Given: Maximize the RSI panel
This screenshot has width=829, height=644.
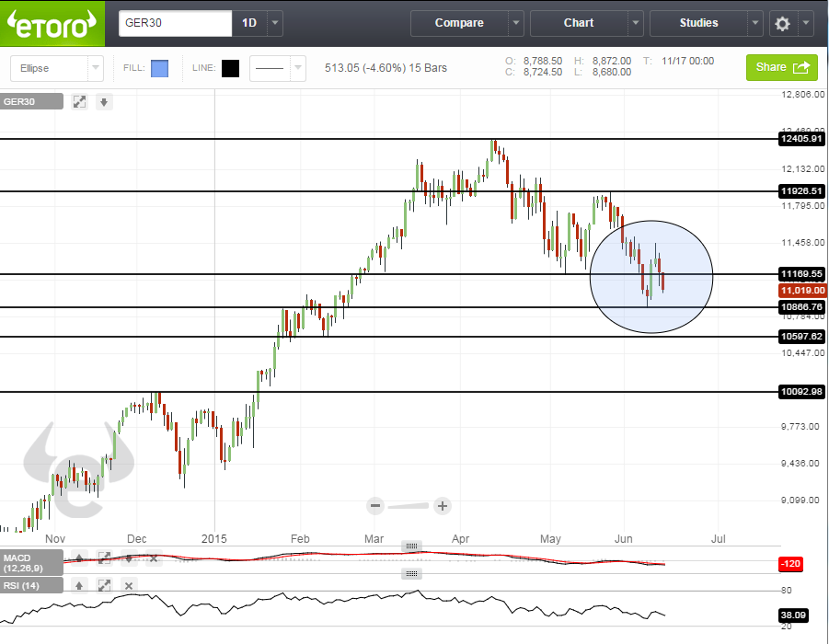Looking at the screenshot, I should [x=104, y=585].
